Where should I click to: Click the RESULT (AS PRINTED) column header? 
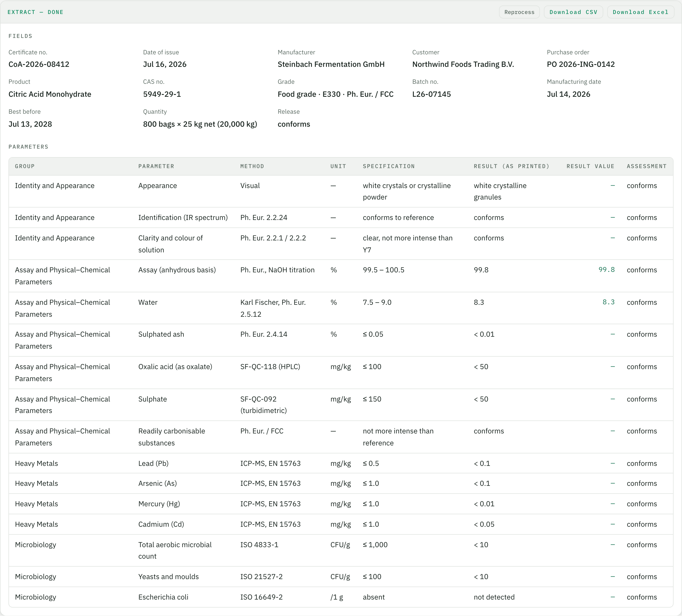(x=511, y=167)
